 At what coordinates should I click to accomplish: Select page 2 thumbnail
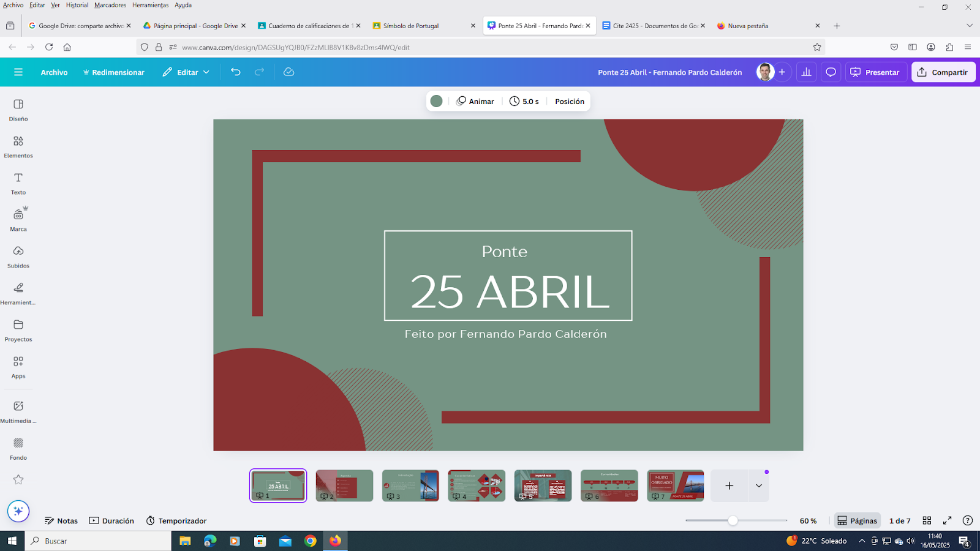344,485
